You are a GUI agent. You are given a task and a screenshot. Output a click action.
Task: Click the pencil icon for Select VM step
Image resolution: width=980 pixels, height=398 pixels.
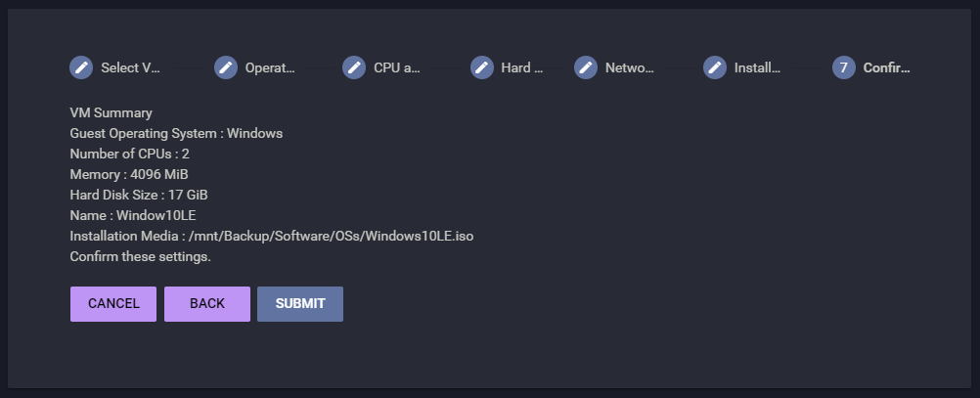(81, 67)
